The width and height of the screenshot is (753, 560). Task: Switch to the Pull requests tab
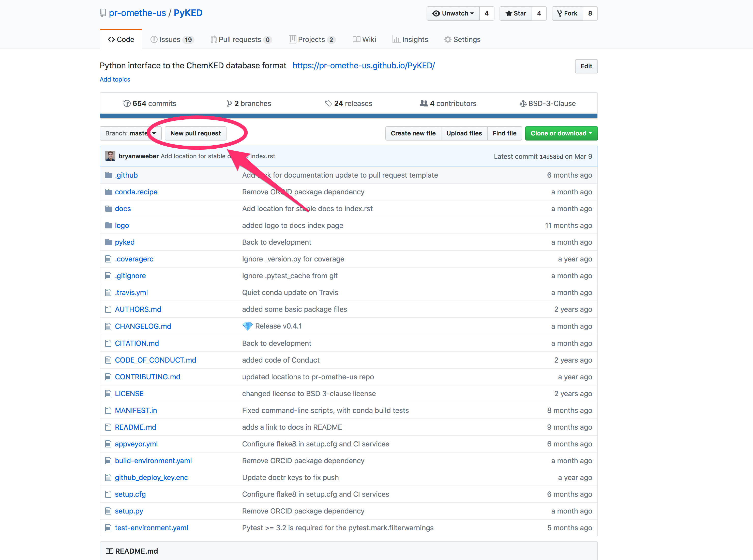point(241,39)
